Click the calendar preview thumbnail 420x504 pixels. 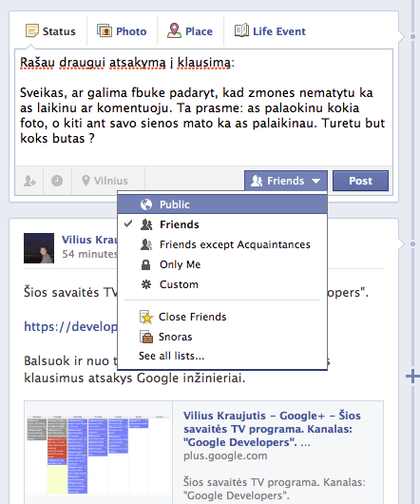98,455
